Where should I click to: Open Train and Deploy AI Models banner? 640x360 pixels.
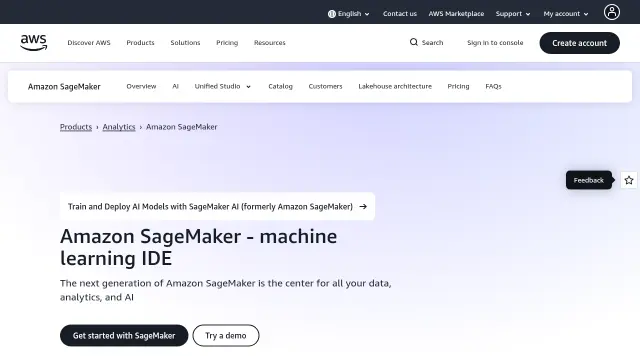coord(217,207)
